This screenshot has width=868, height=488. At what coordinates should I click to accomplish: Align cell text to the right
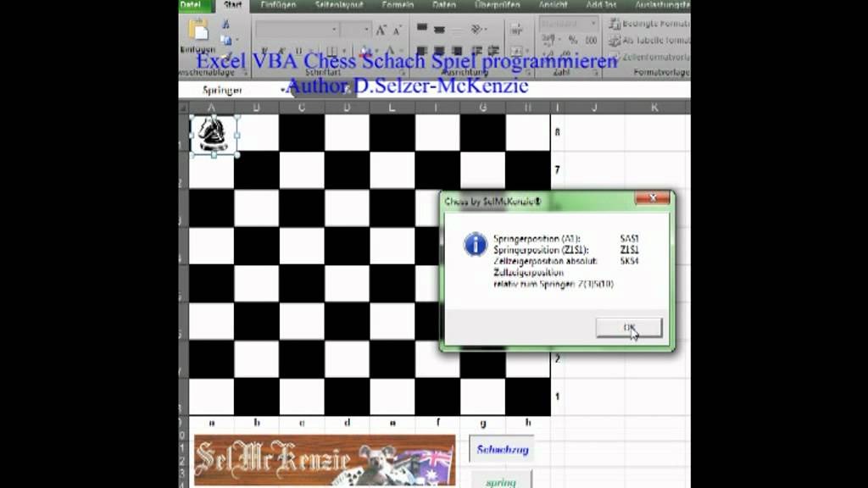(457, 50)
